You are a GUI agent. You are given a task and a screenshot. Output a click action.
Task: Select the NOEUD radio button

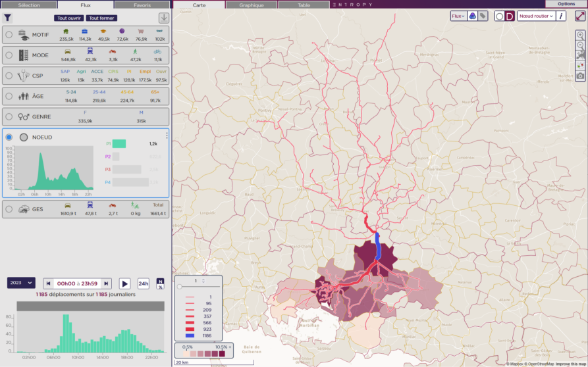click(x=9, y=137)
